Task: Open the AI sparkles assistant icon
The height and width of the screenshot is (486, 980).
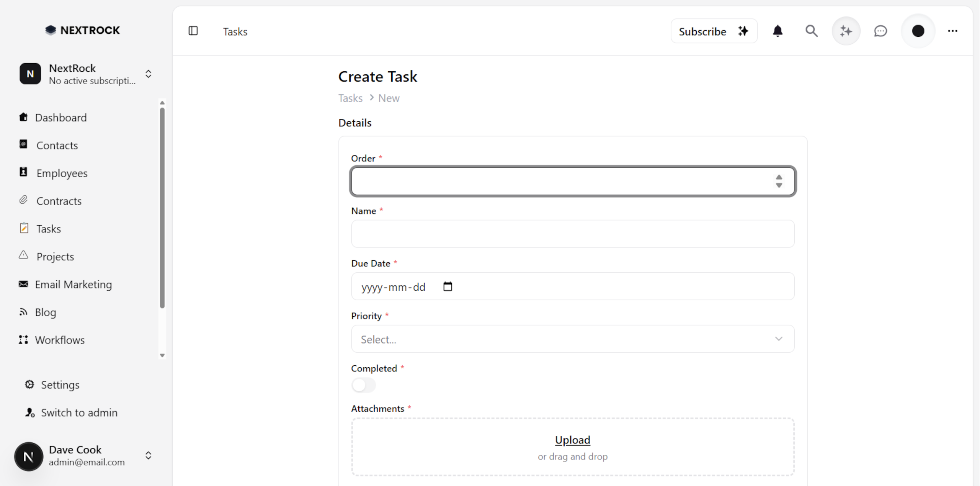Action: pos(846,31)
